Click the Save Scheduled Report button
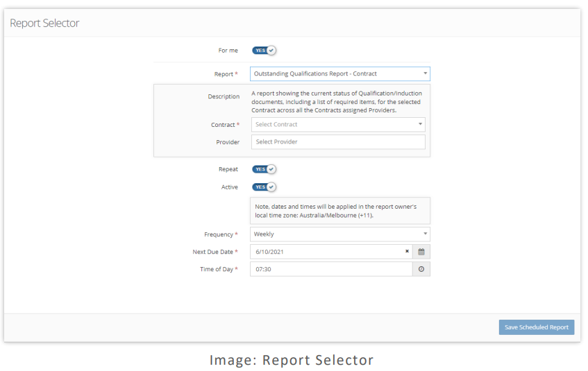This screenshot has height=371, width=588. pyautogui.click(x=536, y=327)
